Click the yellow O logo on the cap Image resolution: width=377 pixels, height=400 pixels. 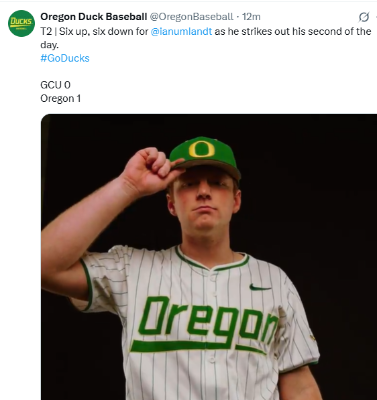click(201, 149)
